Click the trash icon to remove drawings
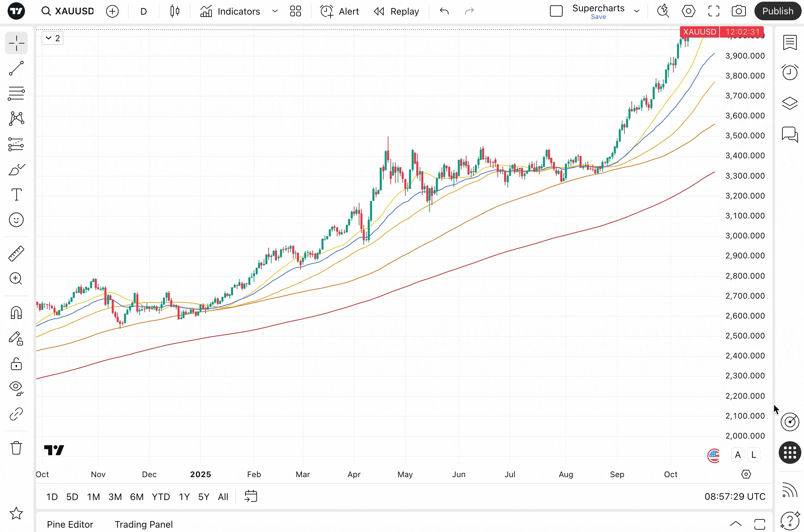 pyautogui.click(x=16, y=448)
